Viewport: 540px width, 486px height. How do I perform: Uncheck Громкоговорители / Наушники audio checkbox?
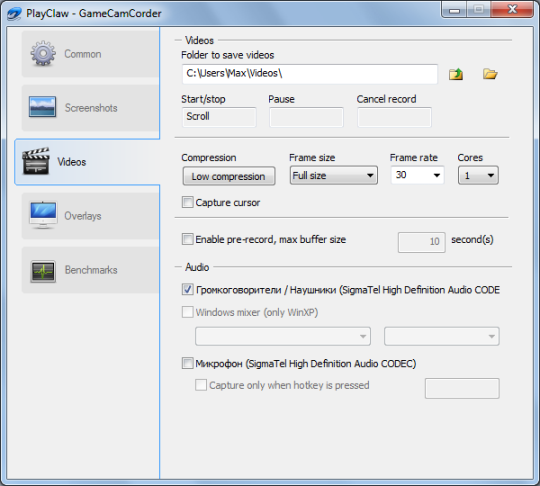pyautogui.click(x=187, y=290)
